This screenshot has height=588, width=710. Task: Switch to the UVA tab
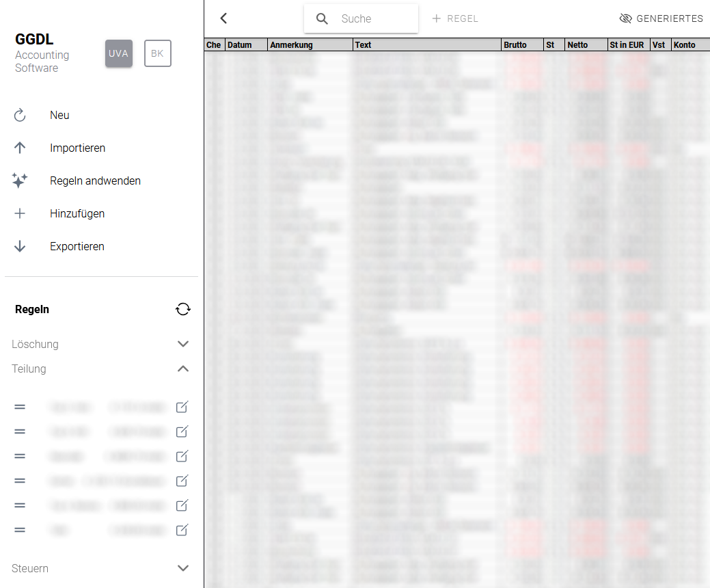(x=120, y=53)
